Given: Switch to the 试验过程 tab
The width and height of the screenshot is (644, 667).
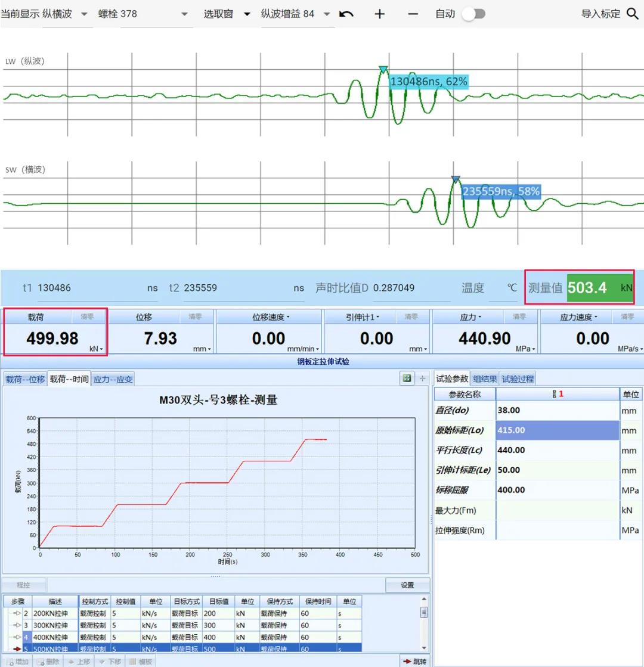Looking at the screenshot, I should click(x=518, y=379).
